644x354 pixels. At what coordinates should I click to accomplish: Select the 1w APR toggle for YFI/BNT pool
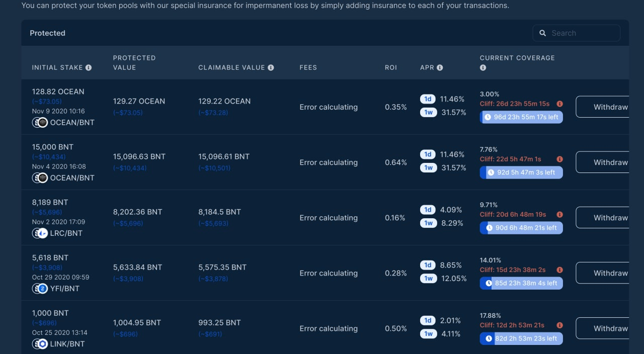(428, 278)
